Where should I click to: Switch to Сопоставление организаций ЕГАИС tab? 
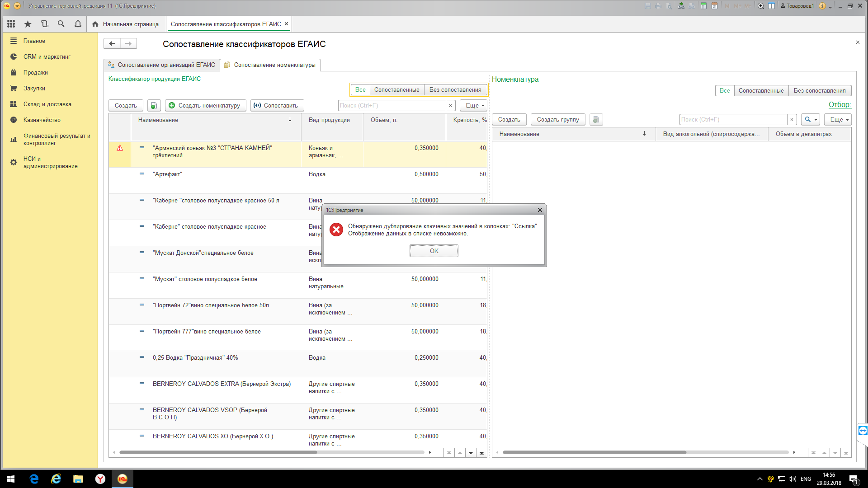click(162, 65)
